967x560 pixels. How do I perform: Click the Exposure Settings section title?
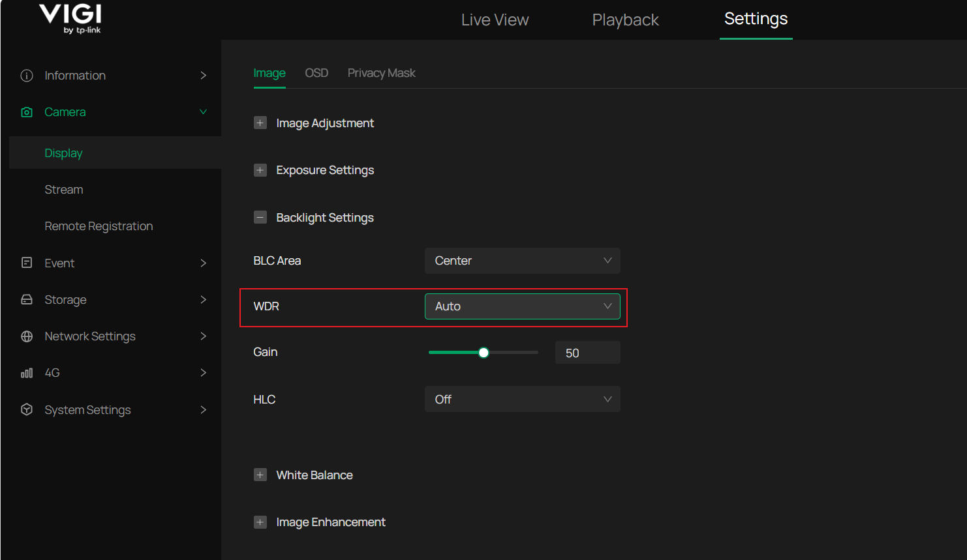(x=325, y=170)
